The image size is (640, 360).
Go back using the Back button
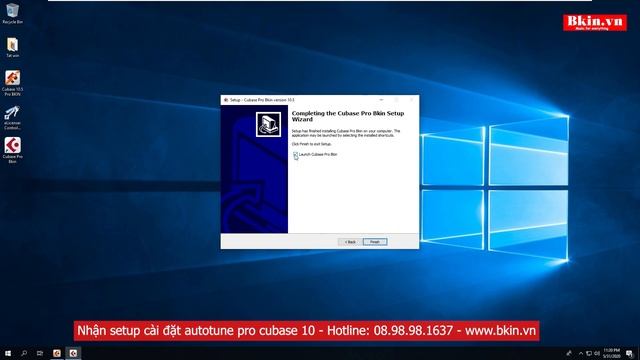[350, 242]
